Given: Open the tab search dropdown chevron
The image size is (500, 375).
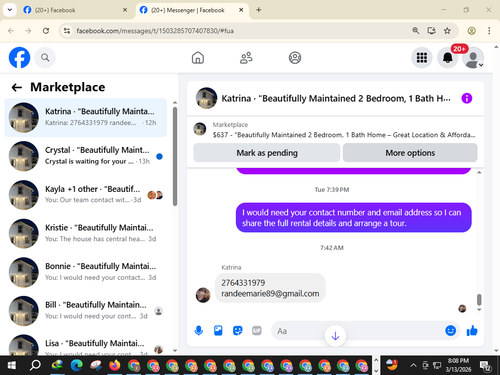Looking at the screenshot, I should [10, 10].
